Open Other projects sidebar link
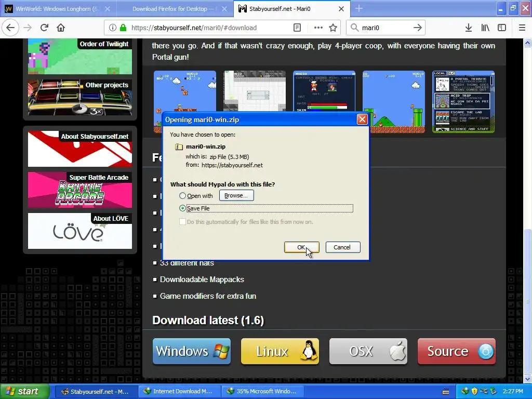The height and width of the screenshot is (399, 532). point(80,97)
